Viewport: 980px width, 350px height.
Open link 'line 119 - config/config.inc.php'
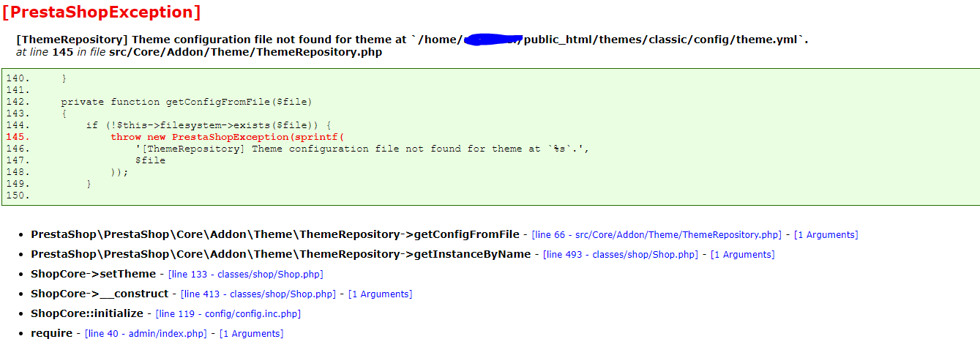[x=228, y=314]
